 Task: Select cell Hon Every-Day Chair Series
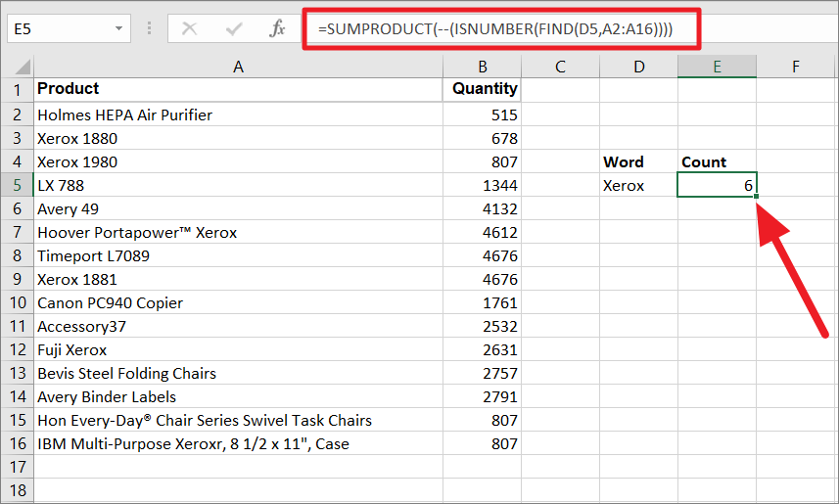[x=238, y=420]
